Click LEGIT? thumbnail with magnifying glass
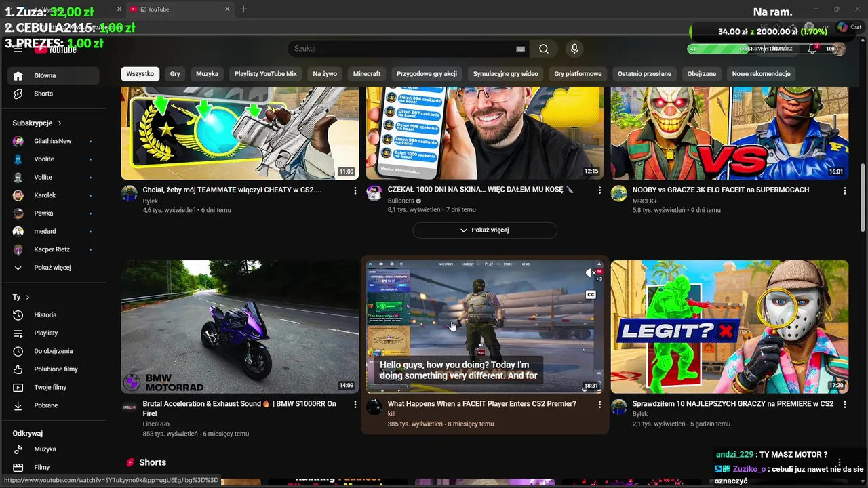Viewport: 868px width, 488px height. (x=730, y=327)
